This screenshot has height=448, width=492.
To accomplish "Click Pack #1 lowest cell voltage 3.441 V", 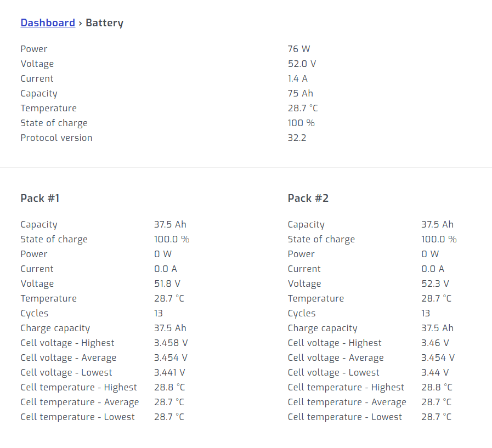I will pyautogui.click(x=169, y=373).
